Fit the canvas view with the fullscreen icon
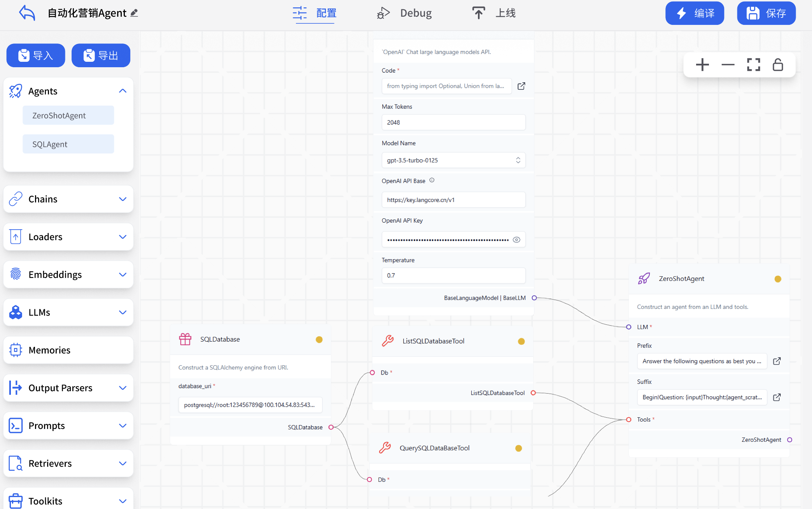812x509 pixels. pos(753,65)
